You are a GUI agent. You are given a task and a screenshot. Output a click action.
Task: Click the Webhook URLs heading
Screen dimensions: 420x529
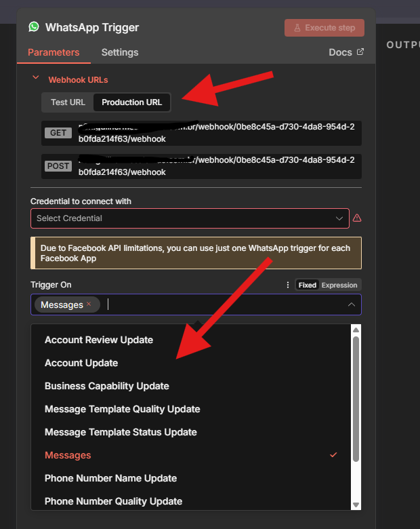(78, 80)
